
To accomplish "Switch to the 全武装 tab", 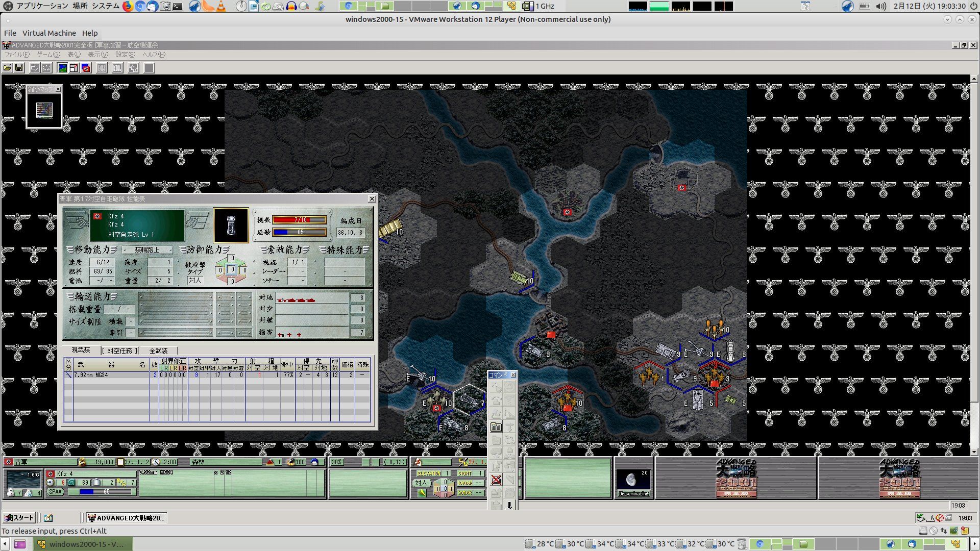I will tap(158, 350).
